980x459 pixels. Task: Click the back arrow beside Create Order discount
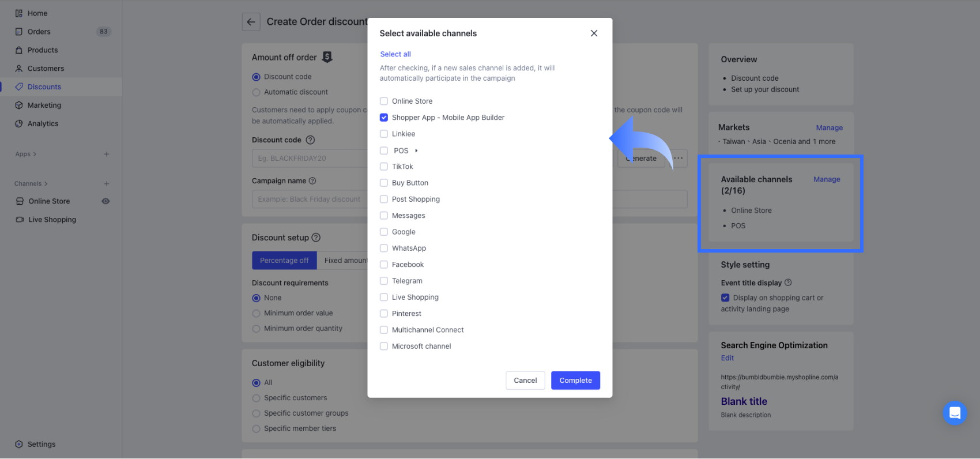coord(251,22)
